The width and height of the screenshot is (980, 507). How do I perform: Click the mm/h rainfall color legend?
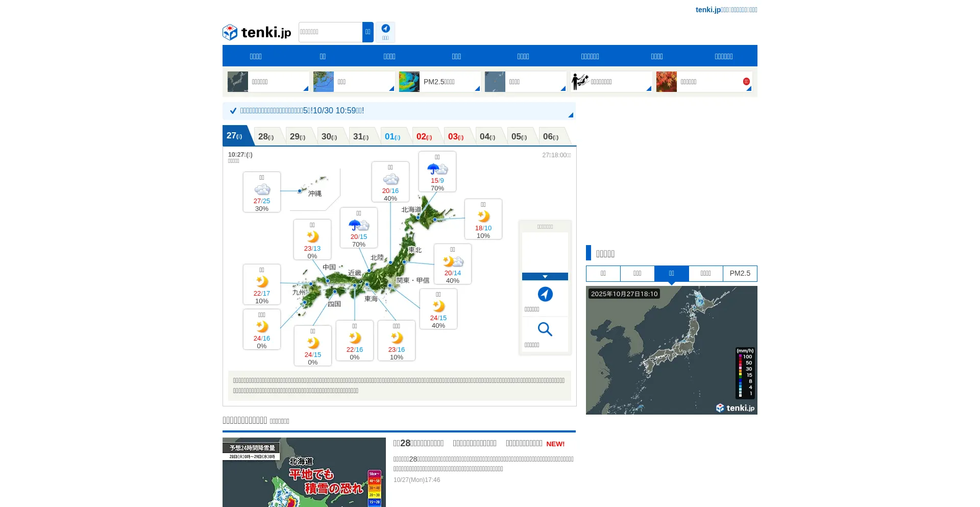pos(745,373)
